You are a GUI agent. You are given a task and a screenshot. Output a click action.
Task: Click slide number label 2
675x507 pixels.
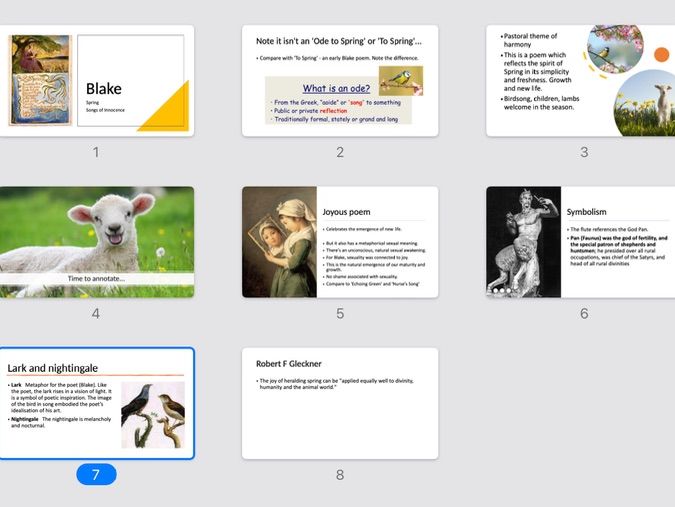pos(340,152)
